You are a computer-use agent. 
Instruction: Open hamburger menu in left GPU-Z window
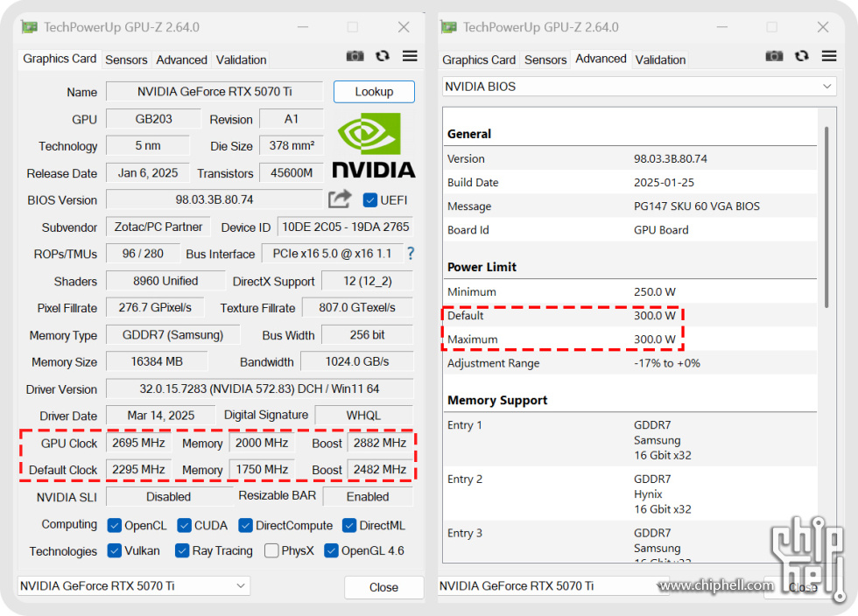410,56
